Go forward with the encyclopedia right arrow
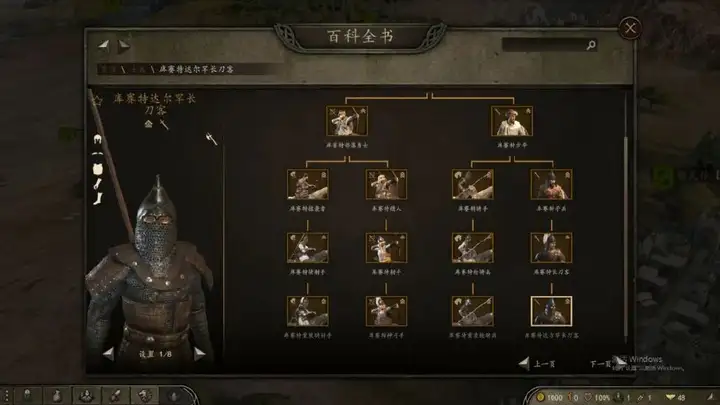 (124, 45)
